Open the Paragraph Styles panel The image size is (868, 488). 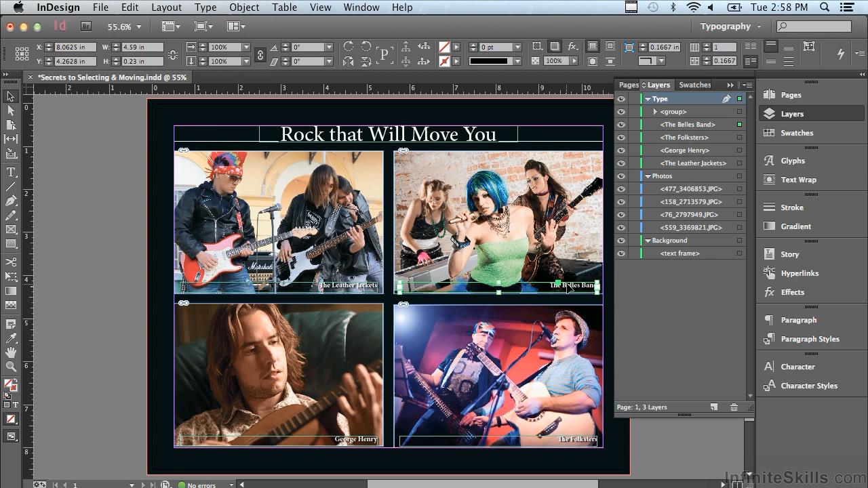[x=810, y=339]
